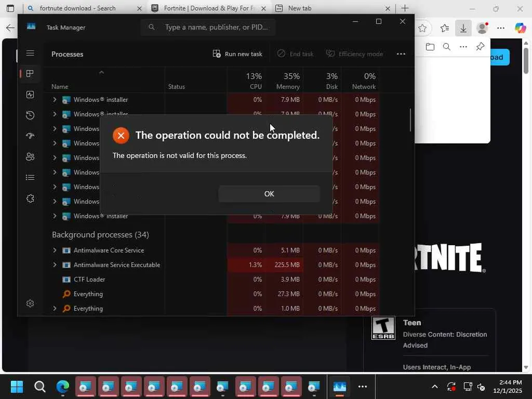Open Edge profile avatar
The height and width of the screenshot is (399, 532).
tap(482, 28)
